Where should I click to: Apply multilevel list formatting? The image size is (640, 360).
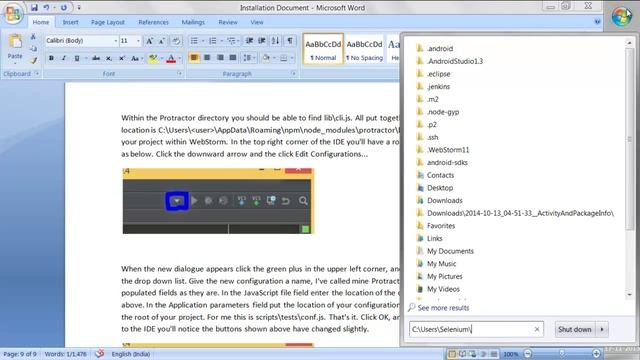click(x=231, y=41)
